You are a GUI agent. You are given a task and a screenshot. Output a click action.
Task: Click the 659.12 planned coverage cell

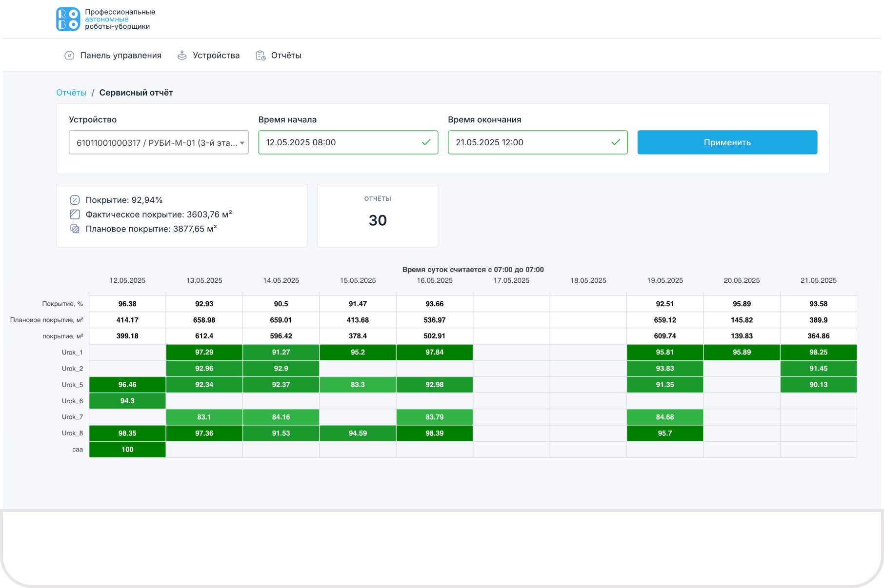pos(665,320)
